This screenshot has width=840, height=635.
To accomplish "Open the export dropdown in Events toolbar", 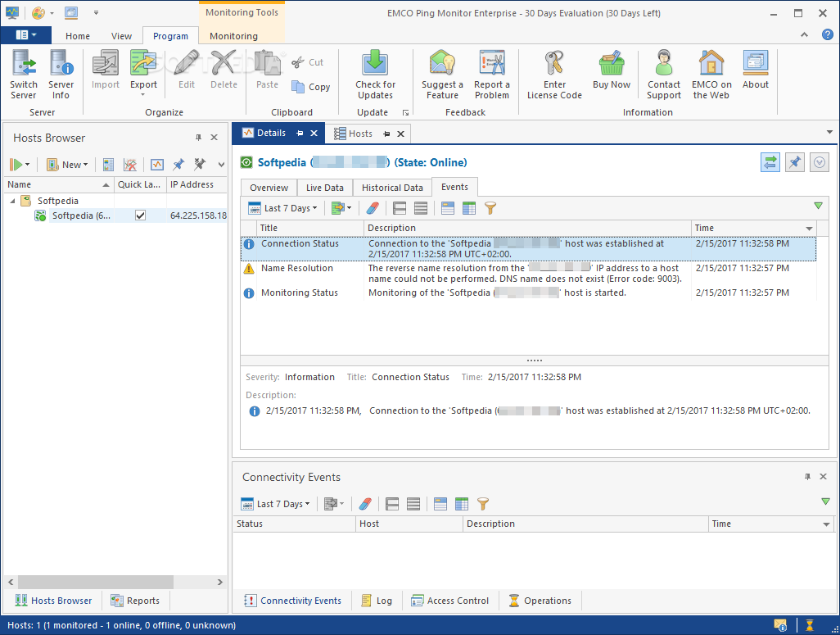I will tap(341, 208).
